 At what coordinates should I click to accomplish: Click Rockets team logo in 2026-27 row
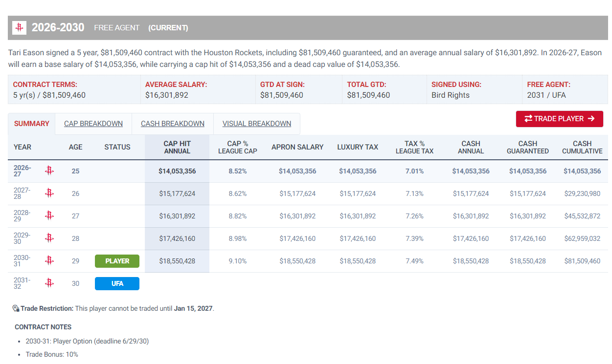49,171
